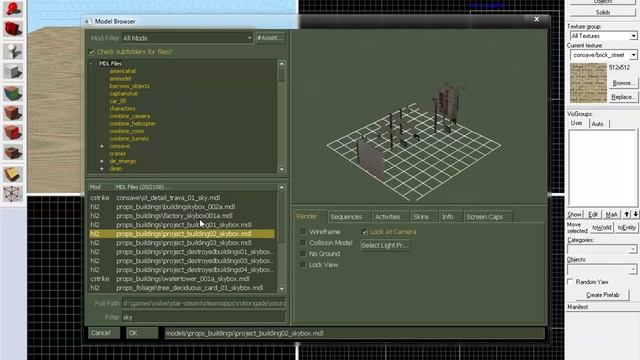Open the Texture group All Textures dropdown
Image resolution: width=640 pixels, height=360 pixels.
(x=604, y=36)
